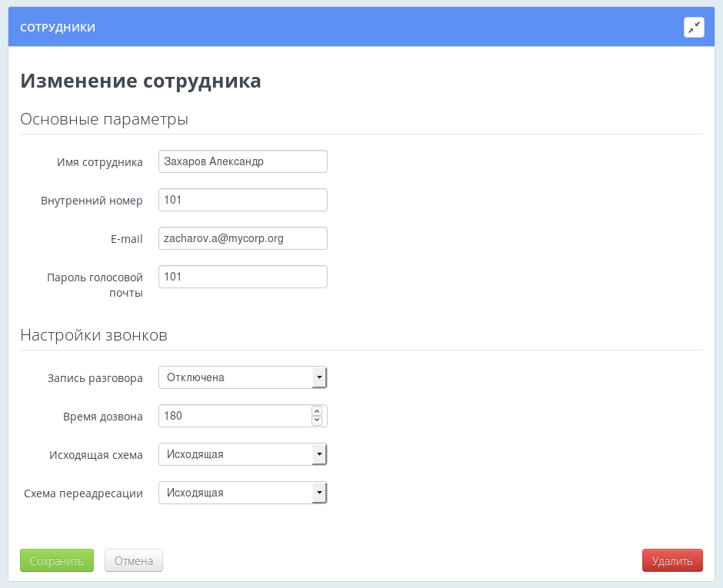Increase Время дозвона with the up stepper arrow
This screenshot has width=723, height=588.
click(x=317, y=411)
